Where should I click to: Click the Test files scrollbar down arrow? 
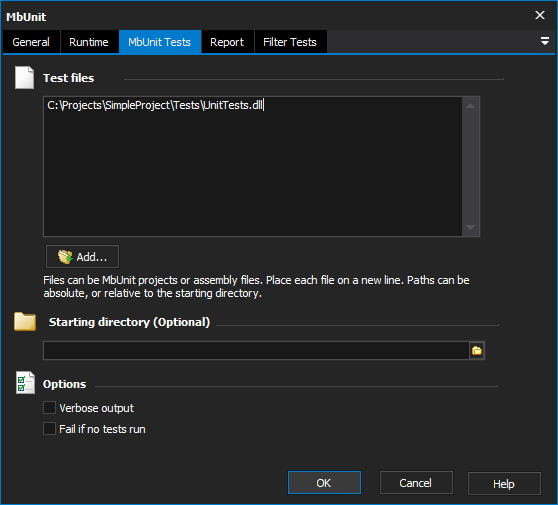click(x=470, y=227)
